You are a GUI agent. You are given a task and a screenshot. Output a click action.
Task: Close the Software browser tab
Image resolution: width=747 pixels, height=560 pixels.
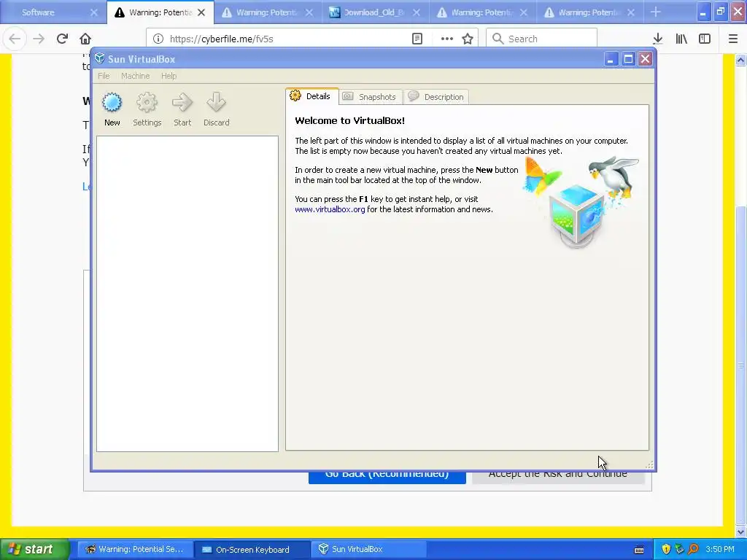pos(94,12)
